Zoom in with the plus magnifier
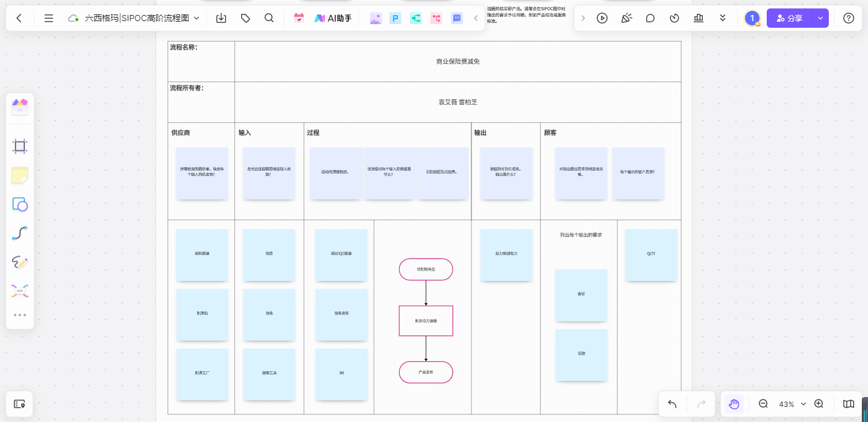 [x=819, y=404]
